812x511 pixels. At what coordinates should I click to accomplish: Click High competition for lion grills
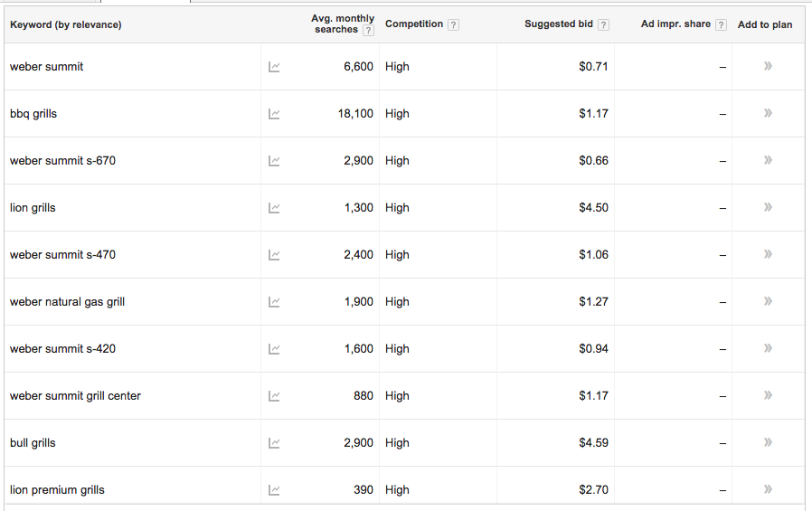coord(397,208)
